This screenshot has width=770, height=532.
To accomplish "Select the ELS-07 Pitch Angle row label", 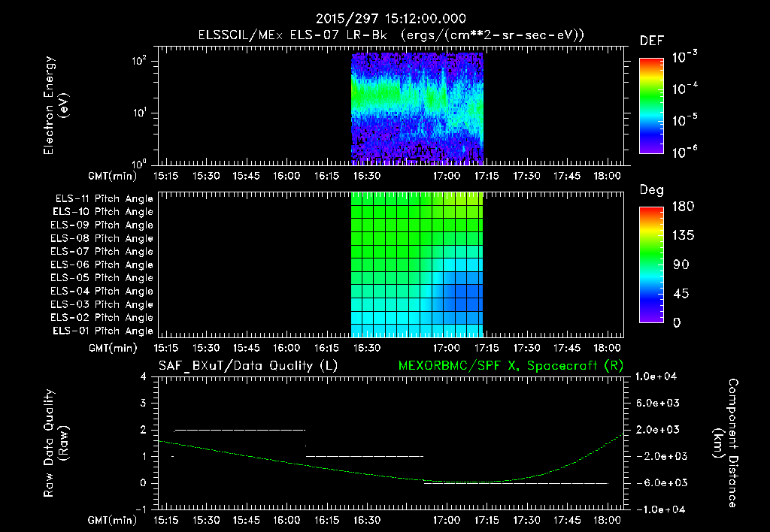I will coord(102,252).
